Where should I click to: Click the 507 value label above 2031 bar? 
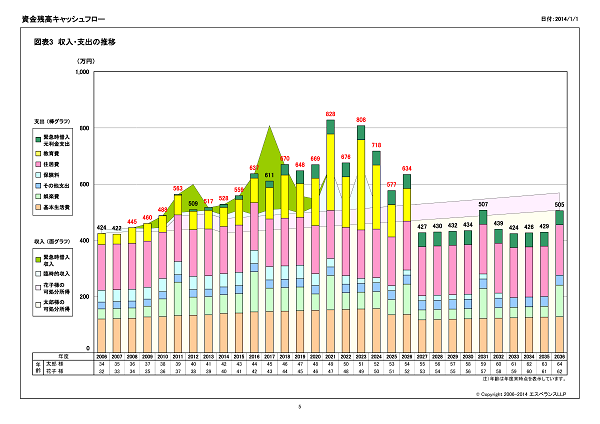tap(483, 204)
